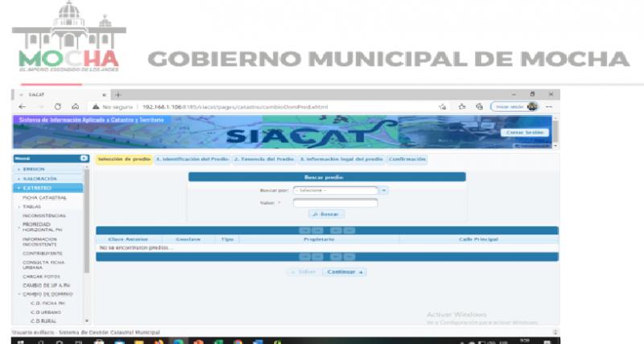The width and height of the screenshot is (644, 344).
Task: Go to next page in lower paginator
Action: pos(336,257)
